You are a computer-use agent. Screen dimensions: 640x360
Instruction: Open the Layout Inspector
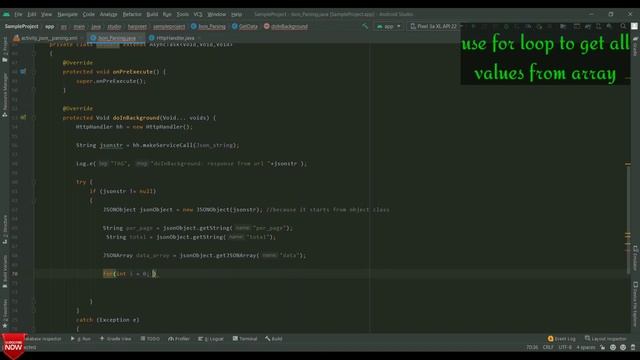coord(605,339)
